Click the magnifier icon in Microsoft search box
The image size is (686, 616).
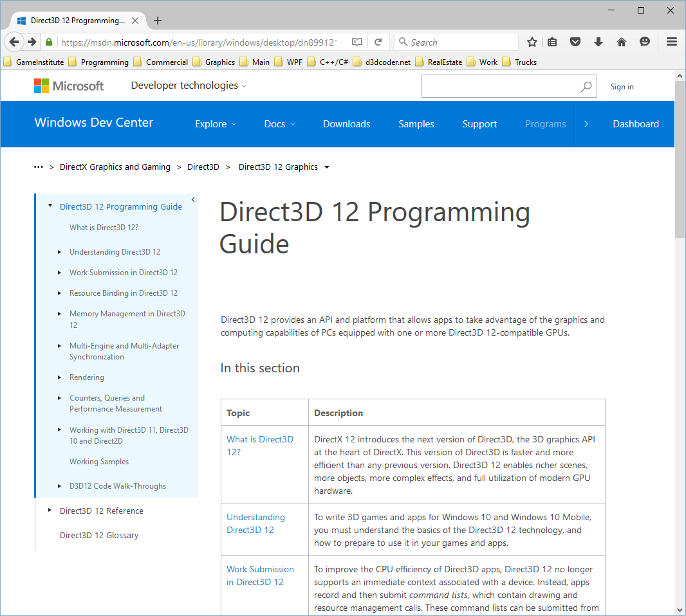(586, 87)
